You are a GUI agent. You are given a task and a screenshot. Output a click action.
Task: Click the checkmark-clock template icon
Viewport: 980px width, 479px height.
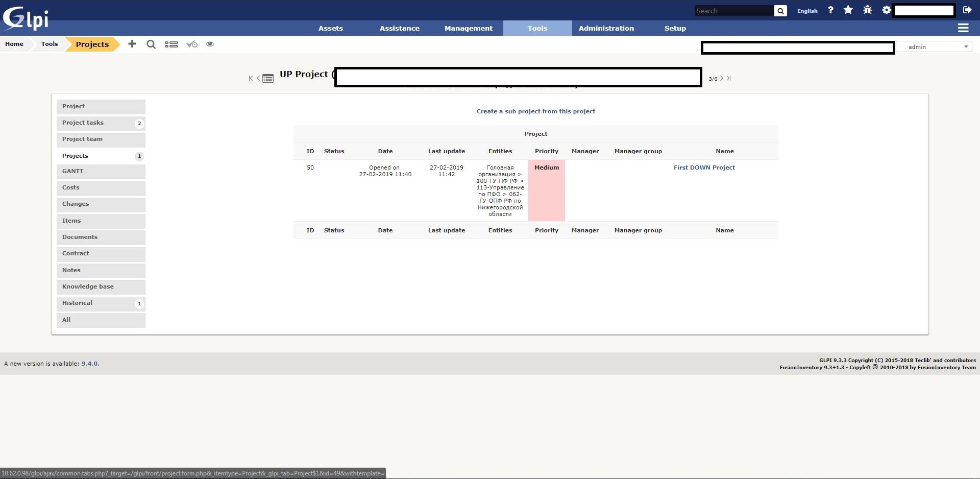192,44
